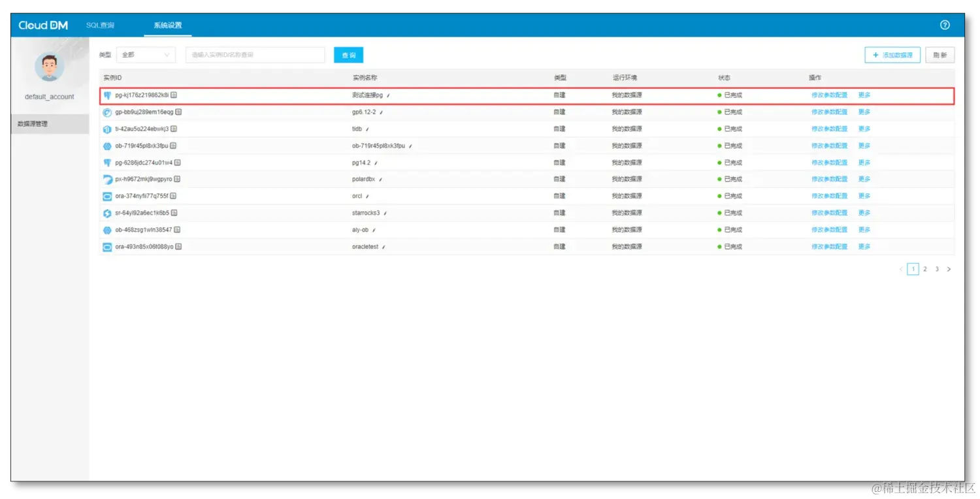Switch to the SQL查询 tab
Screen dimensions: 980x499
pos(100,25)
